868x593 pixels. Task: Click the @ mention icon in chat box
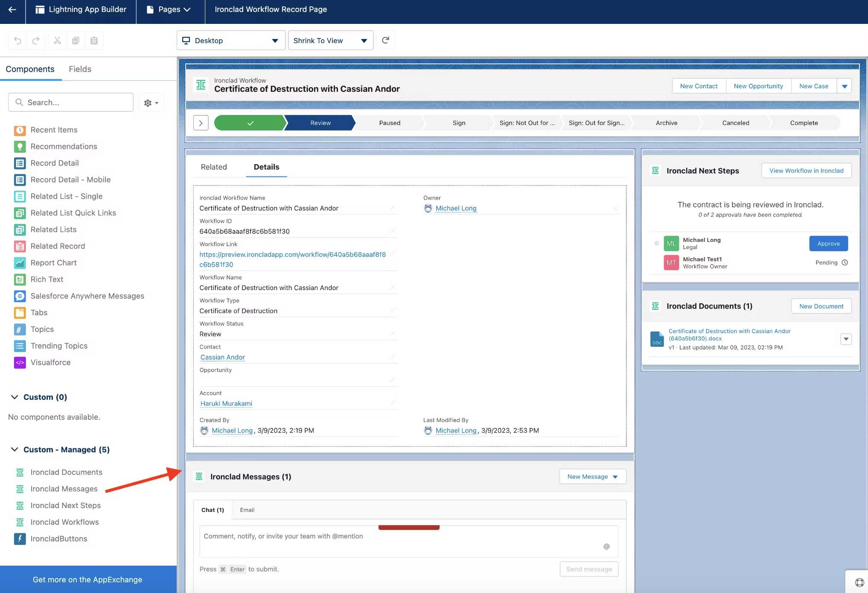click(606, 546)
